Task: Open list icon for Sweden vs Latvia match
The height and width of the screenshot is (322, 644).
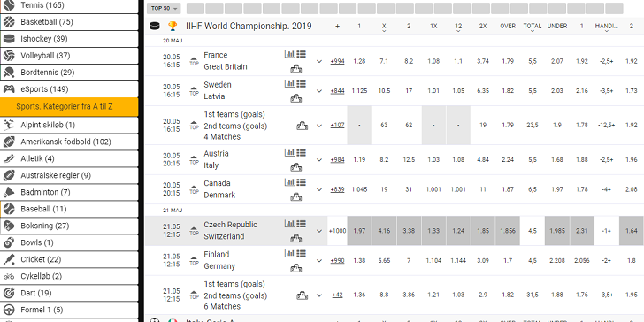Action: tap(301, 84)
